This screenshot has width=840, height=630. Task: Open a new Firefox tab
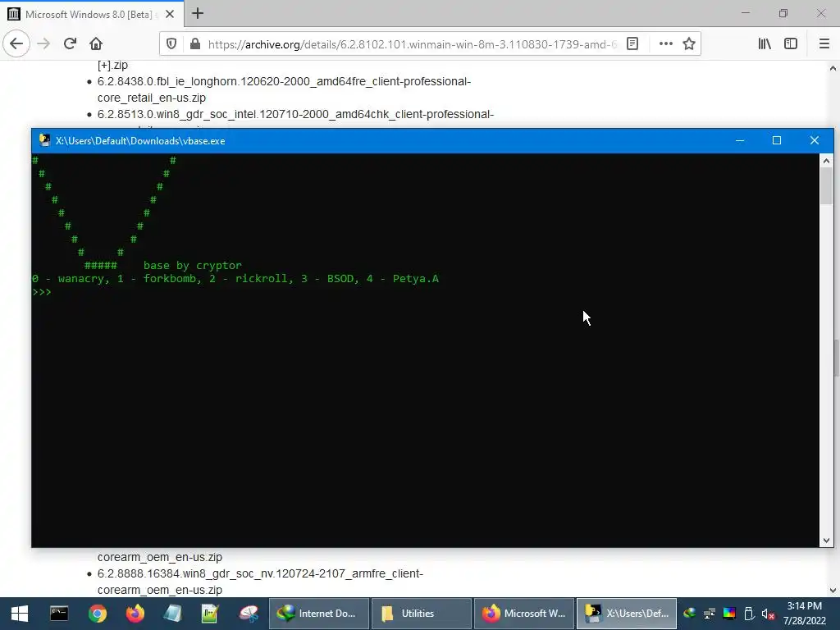pyautogui.click(x=198, y=13)
